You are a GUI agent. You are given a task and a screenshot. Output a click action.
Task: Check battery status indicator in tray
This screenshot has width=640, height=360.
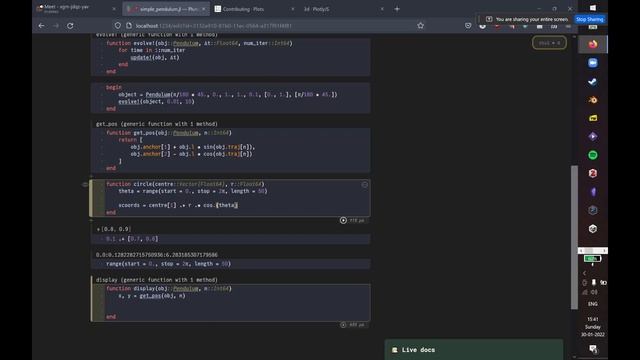[592, 258]
